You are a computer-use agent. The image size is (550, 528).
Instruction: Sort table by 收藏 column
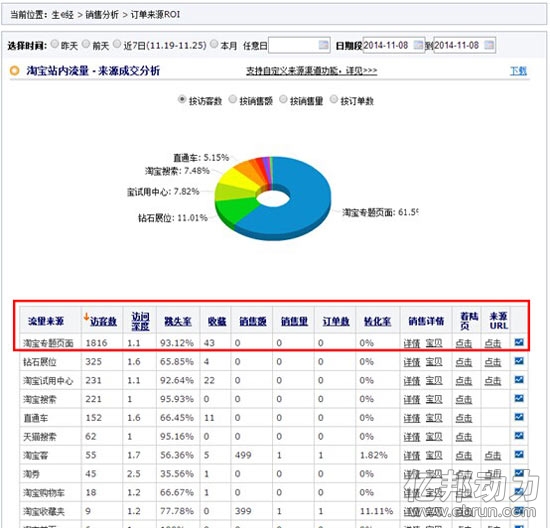point(217,321)
